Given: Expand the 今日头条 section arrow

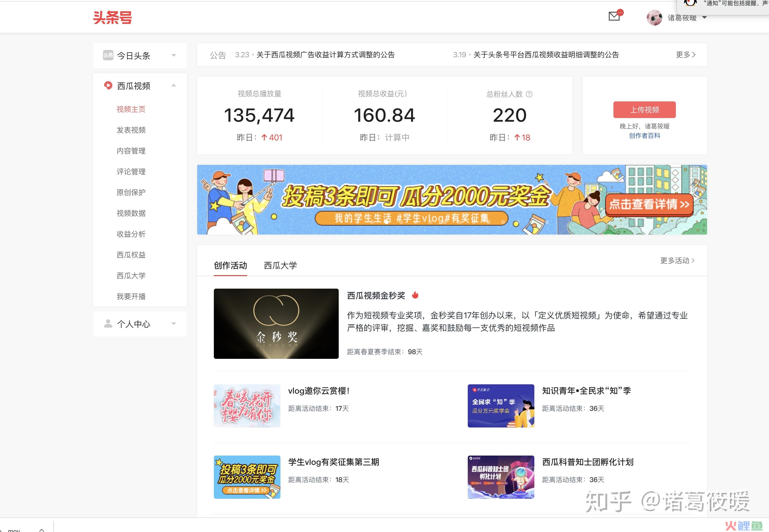Looking at the screenshot, I should [174, 55].
